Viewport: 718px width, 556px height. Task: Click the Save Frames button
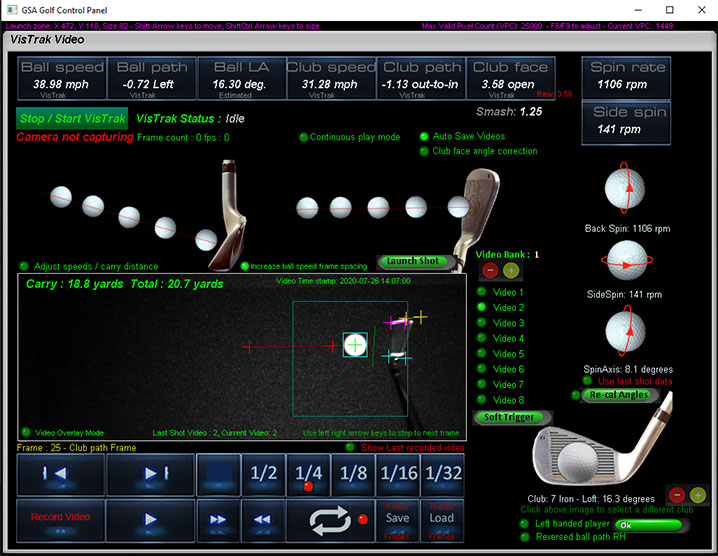397,520
